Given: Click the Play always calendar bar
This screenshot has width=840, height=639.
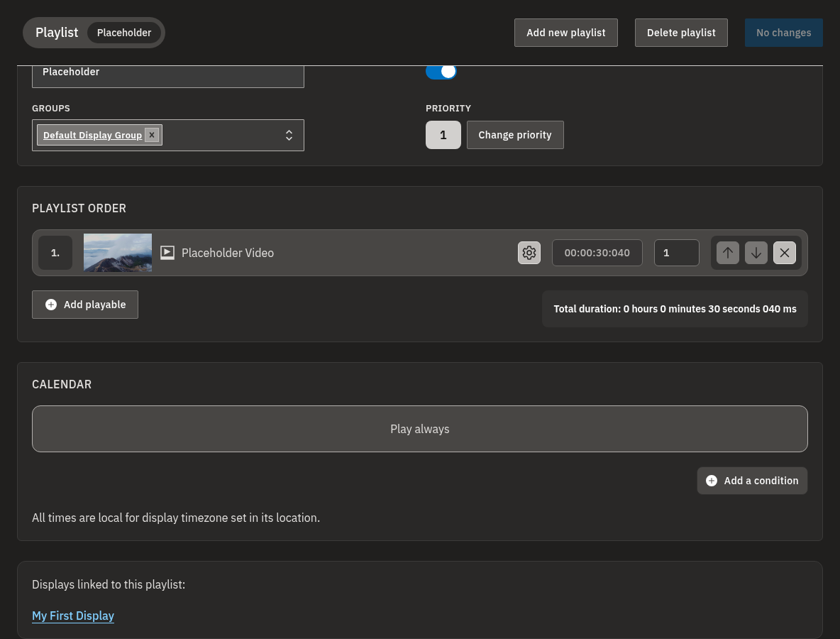Looking at the screenshot, I should 419,429.
